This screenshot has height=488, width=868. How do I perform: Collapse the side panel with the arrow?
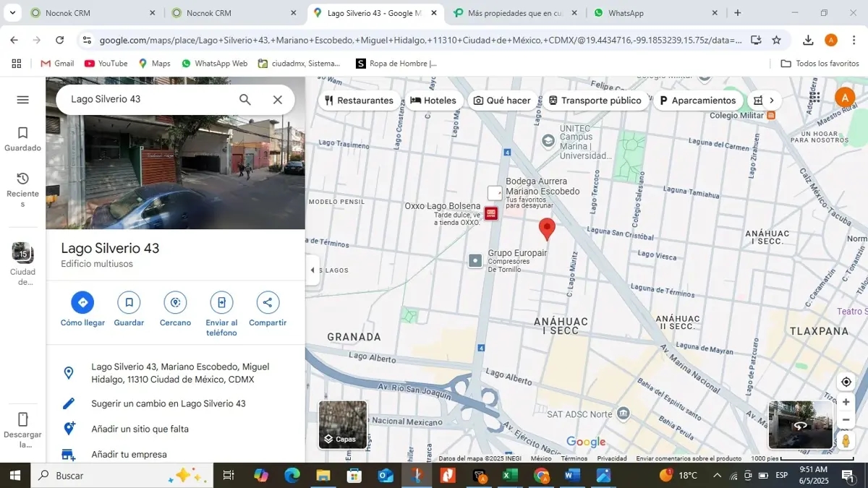tap(312, 270)
